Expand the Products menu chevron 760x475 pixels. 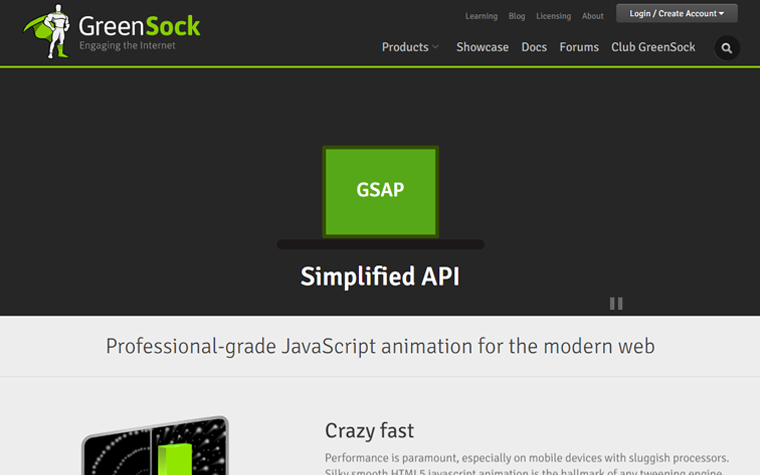[436, 47]
